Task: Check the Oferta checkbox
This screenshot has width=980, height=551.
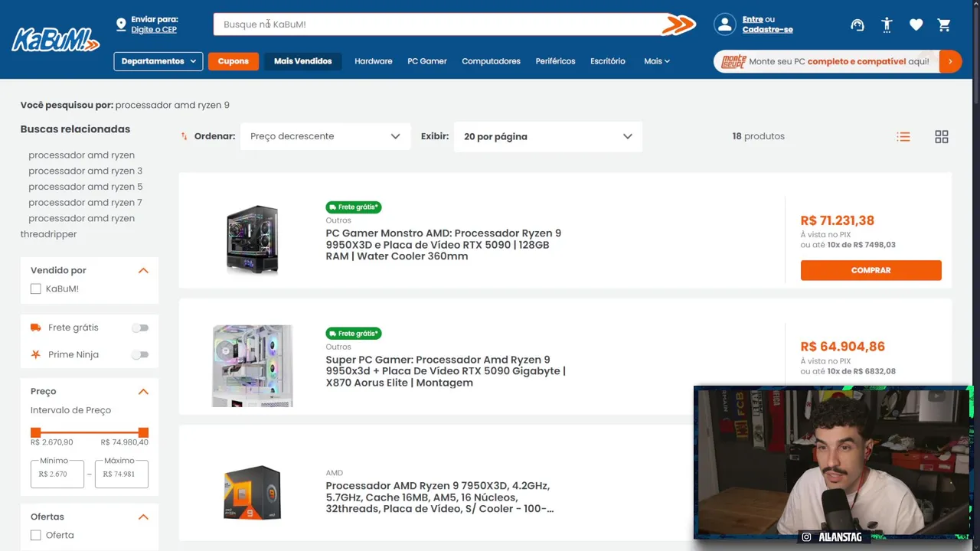Action: (x=35, y=535)
